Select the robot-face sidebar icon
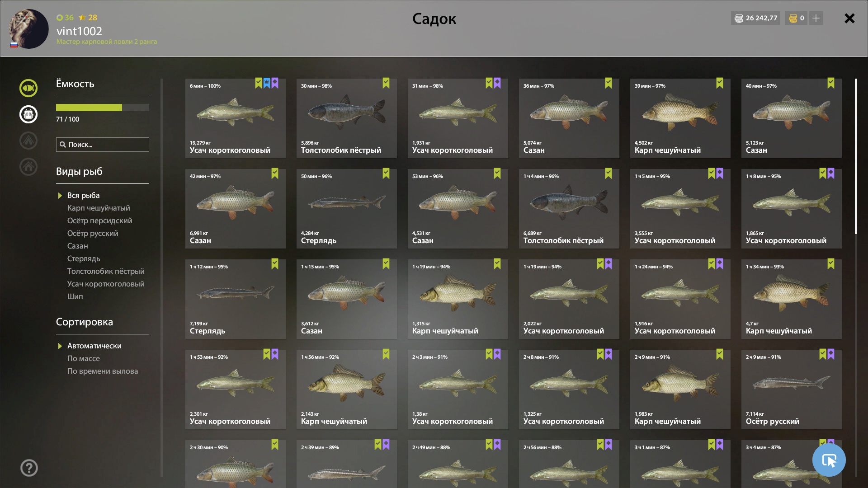Screen dimensions: 868x488 click(28, 114)
